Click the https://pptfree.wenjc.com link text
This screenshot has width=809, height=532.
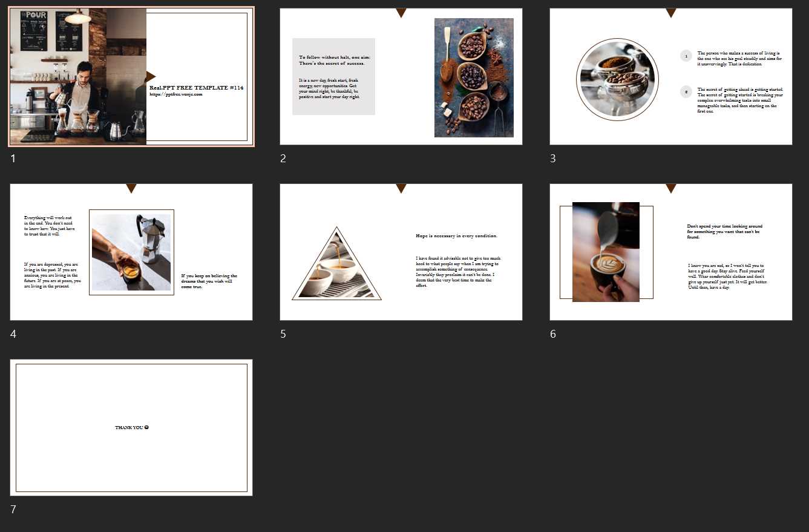[x=176, y=94]
